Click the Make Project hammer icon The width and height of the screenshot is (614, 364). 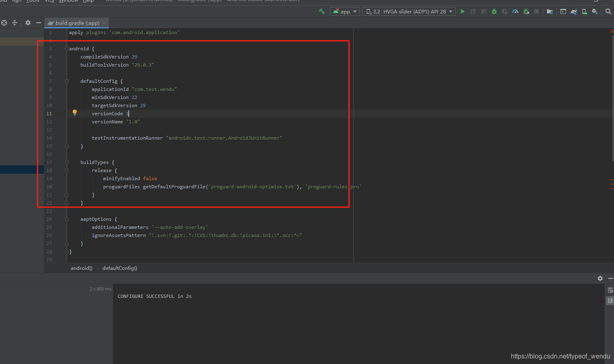pos(322,11)
